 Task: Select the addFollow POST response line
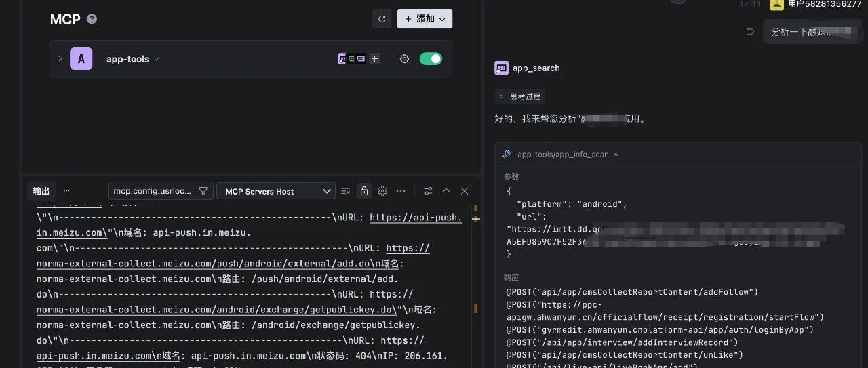point(632,292)
